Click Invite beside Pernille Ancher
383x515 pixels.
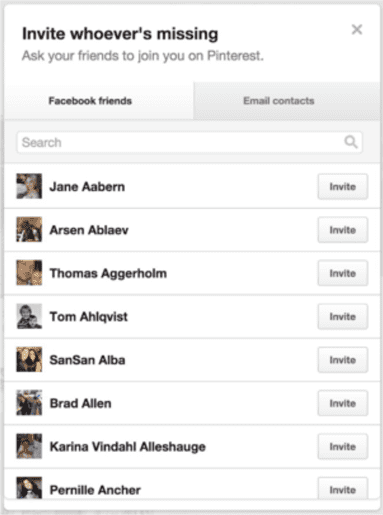[x=343, y=489]
